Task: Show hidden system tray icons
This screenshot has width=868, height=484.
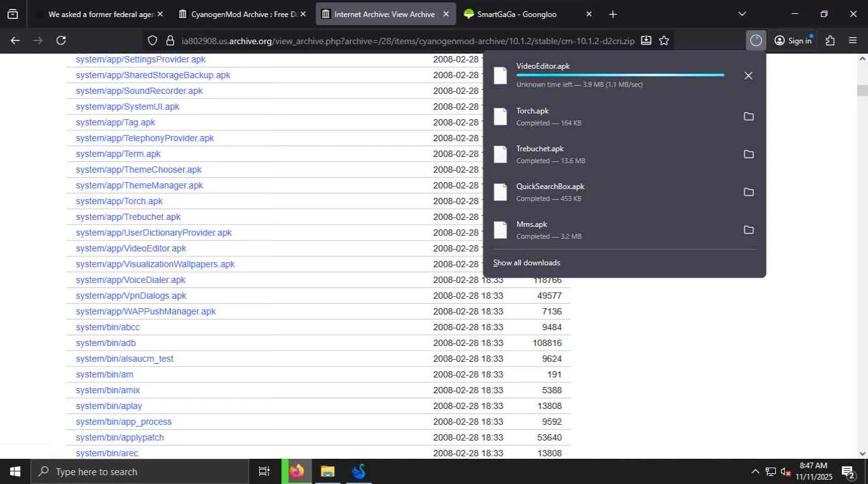Action: (755, 471)
